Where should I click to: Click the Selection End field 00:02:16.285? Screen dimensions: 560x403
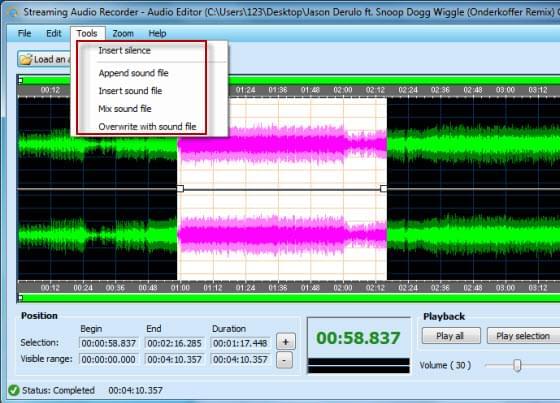tap(175, 343)
